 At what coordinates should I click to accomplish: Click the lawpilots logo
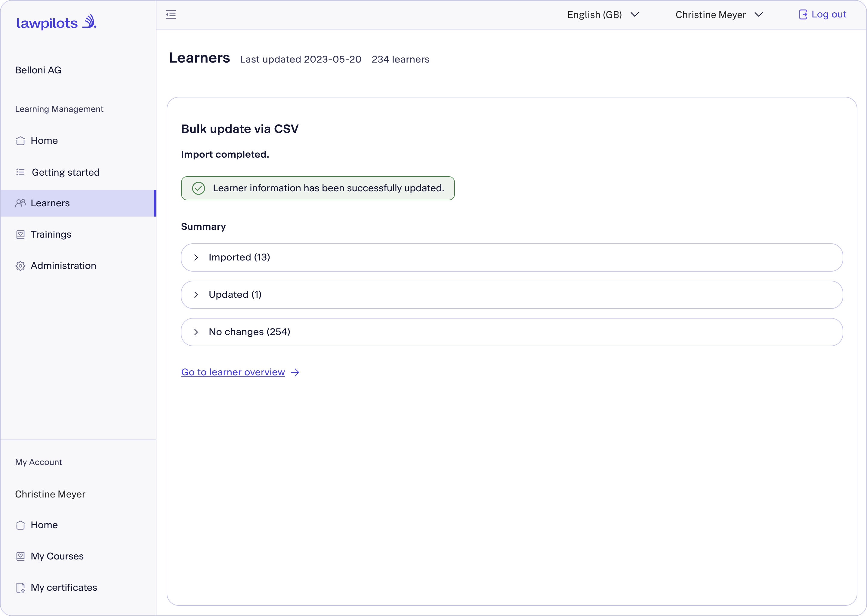(x=57, y=22)
